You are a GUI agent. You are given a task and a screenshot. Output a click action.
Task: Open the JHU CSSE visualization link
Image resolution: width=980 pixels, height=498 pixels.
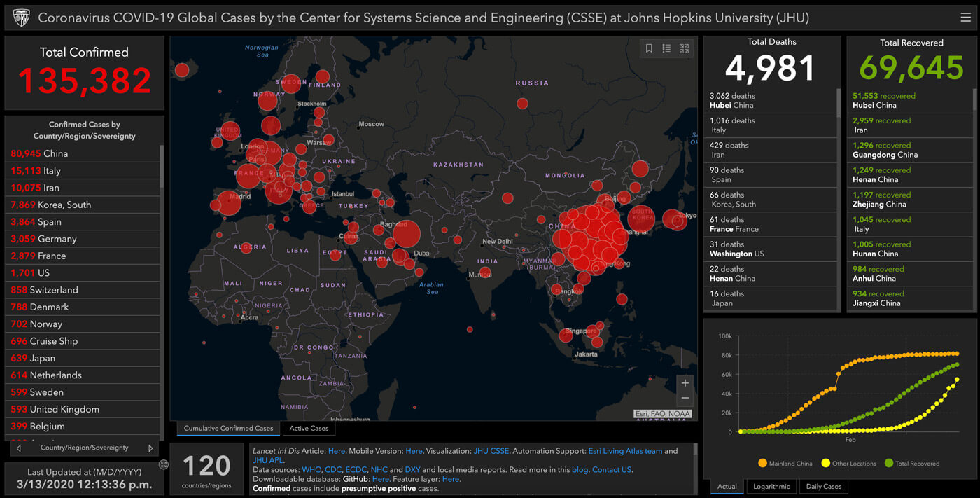click(491, 451)
